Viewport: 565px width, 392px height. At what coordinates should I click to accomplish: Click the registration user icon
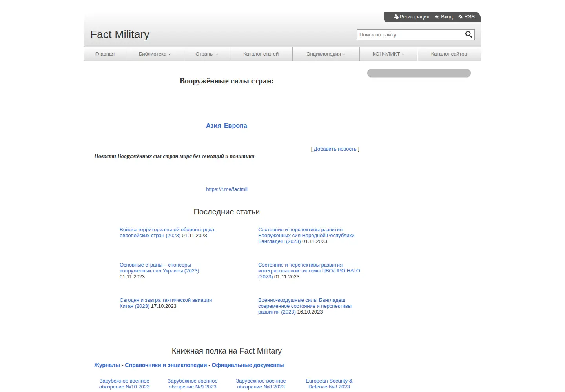pos(396,17)
